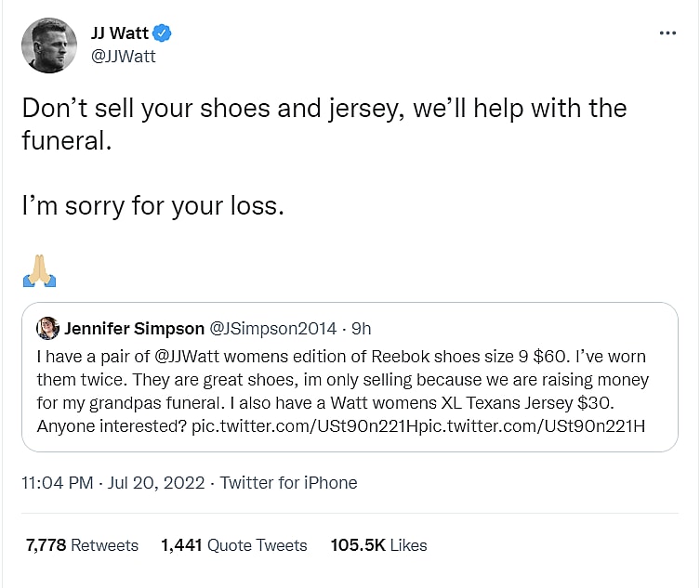View the 1,441 Quote Tweets
The height and width of the screenshot is (588, 700).
coord(234,545)
